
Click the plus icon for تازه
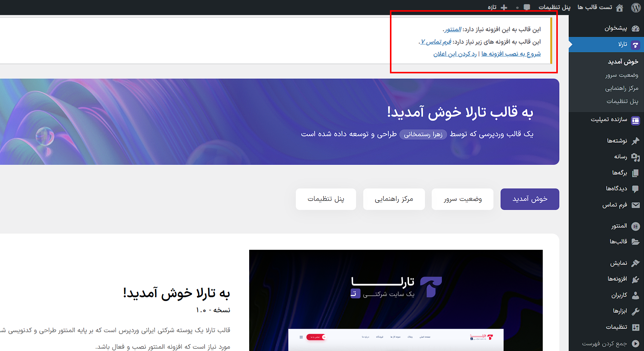click(504, 8)
